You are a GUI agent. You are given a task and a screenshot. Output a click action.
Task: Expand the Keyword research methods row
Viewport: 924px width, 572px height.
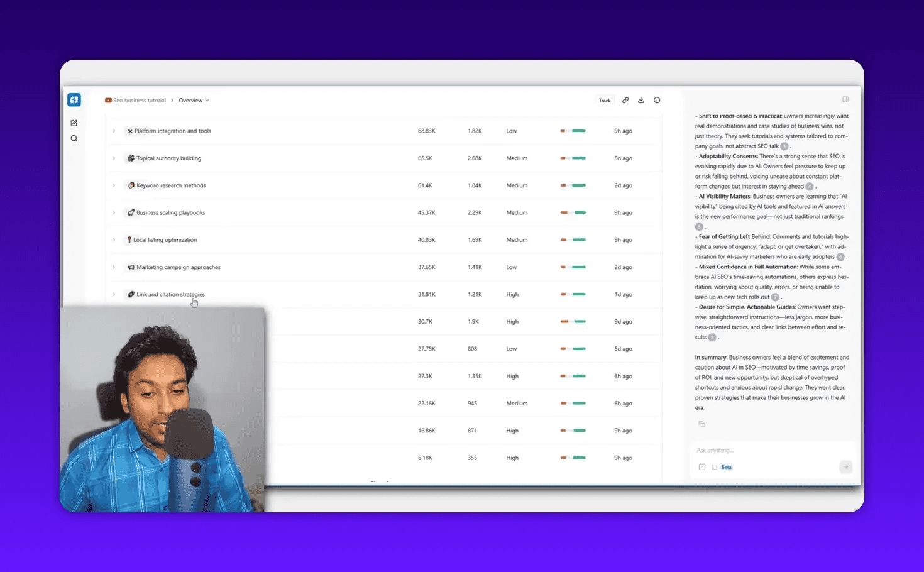coord(114,185)
